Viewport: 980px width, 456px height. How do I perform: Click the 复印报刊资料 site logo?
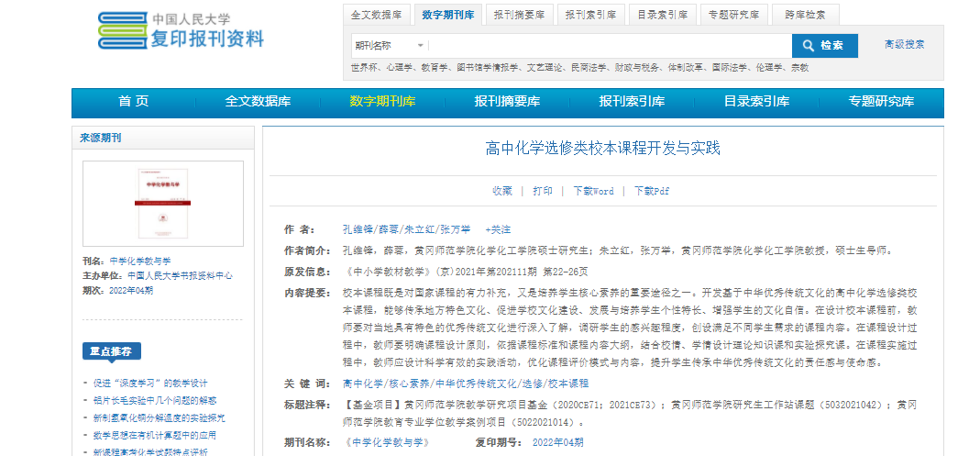(x=182, y=30)
